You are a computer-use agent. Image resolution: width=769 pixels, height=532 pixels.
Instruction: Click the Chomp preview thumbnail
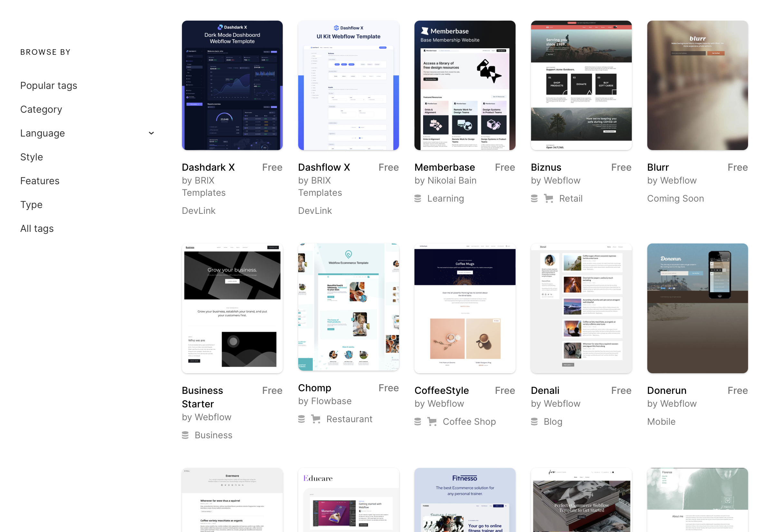tap(348, 307)
